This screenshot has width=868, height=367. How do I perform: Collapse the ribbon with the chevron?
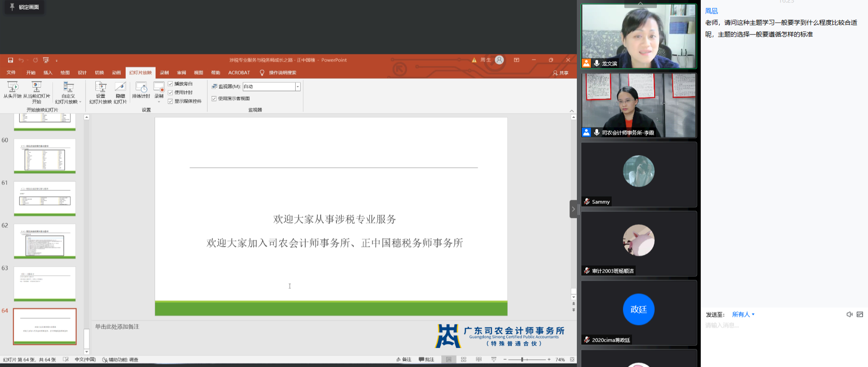pos(572,111)
